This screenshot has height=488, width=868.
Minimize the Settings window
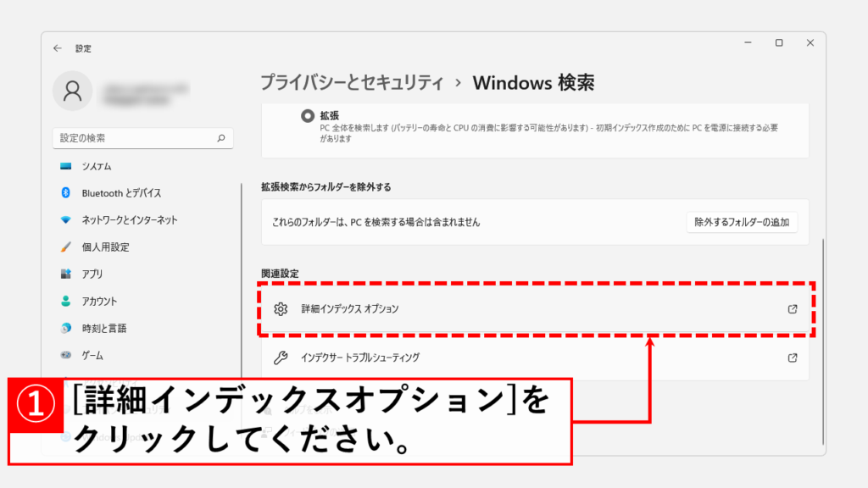click(748, 42)
